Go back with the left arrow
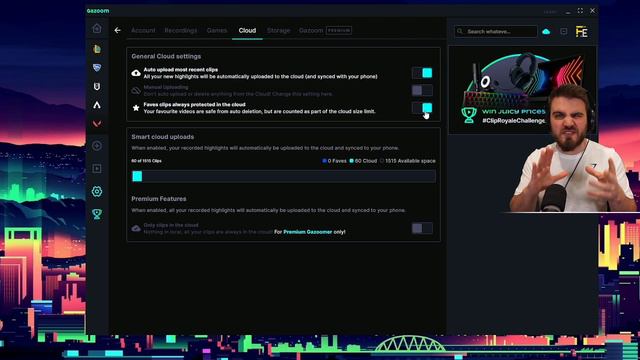The width and height of the screenshot is (640, 360). (118, 30)
